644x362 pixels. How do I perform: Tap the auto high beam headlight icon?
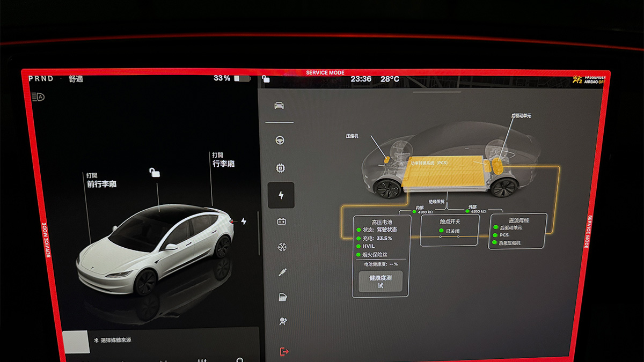[x=38, y=97]
